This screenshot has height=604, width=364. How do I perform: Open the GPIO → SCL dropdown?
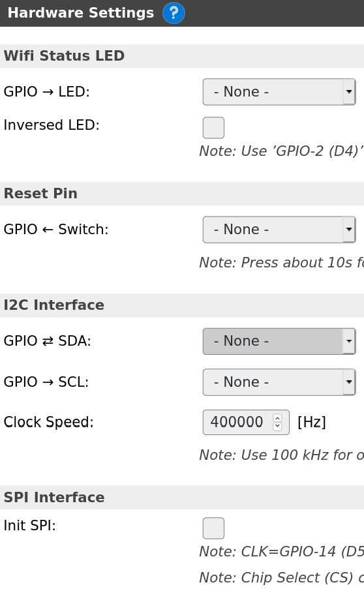[x=279, y=382]
